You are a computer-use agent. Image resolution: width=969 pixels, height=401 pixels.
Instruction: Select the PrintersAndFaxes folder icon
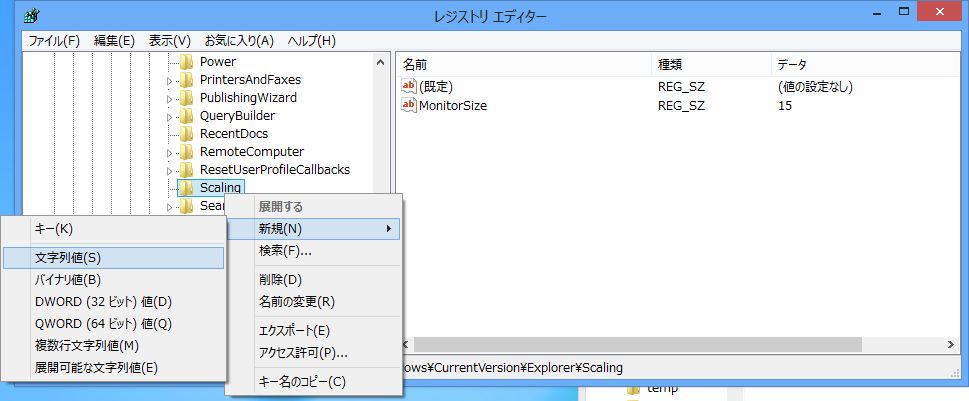pyautogui.click(x=186, y=80)
